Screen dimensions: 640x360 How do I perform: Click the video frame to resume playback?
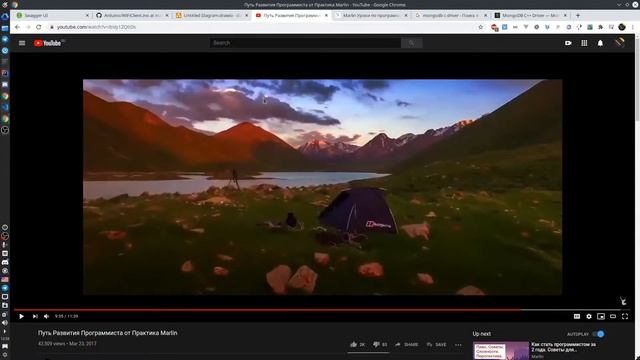[x=322, y=187]
